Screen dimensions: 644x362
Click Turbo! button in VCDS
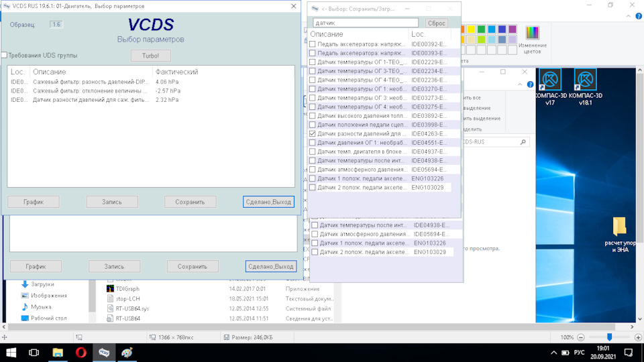[x=150, y=56]
